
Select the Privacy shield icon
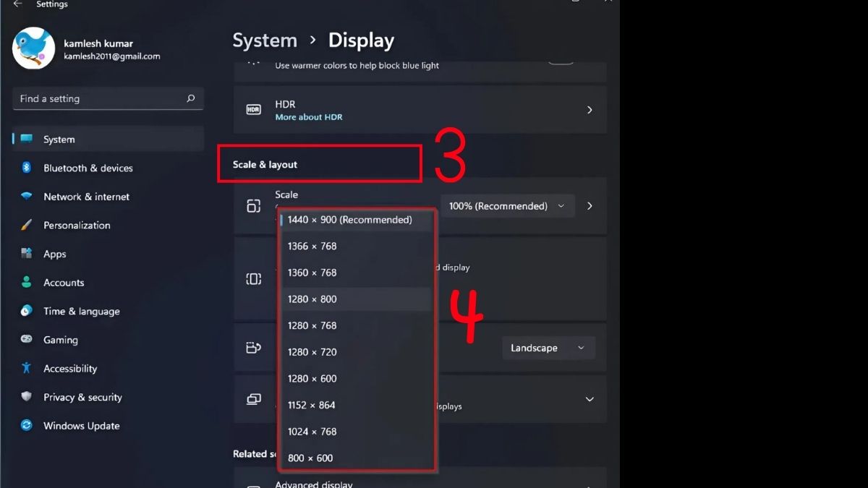point(27,397)
